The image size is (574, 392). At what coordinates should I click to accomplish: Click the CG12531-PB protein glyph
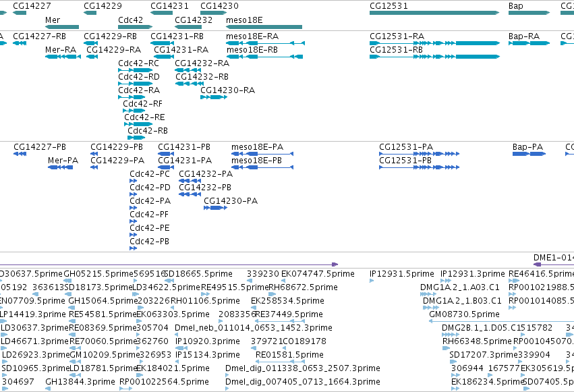419,167
